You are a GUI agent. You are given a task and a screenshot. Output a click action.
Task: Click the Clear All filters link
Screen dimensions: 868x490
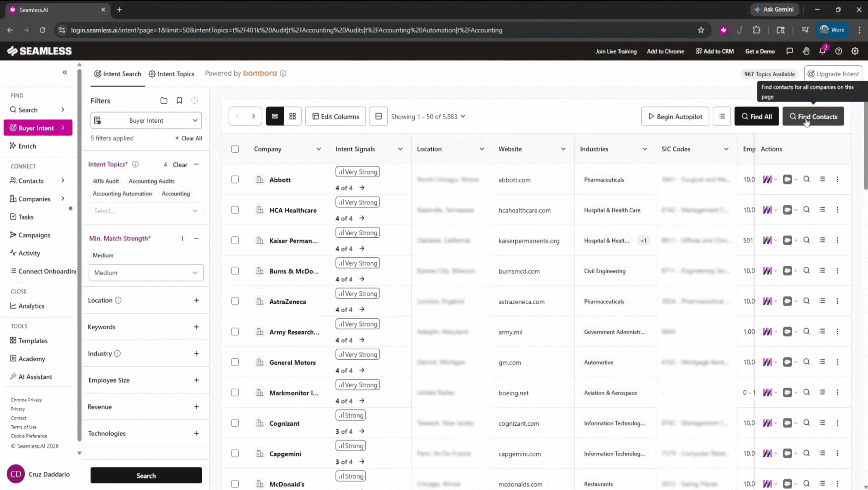(x=188, y=138)
